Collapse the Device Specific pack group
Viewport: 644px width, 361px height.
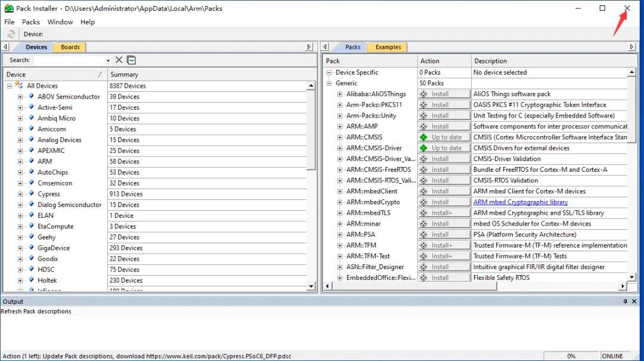[329, 72]
